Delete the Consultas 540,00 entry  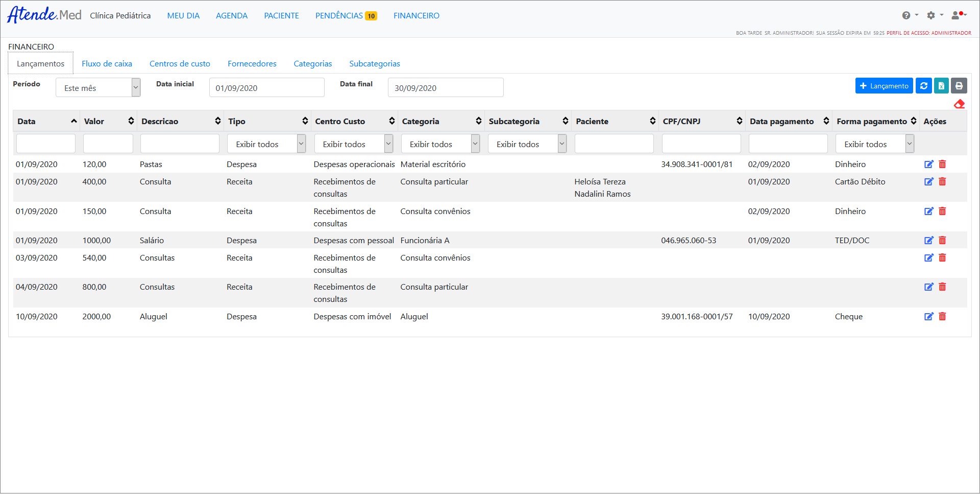point(943,258)
